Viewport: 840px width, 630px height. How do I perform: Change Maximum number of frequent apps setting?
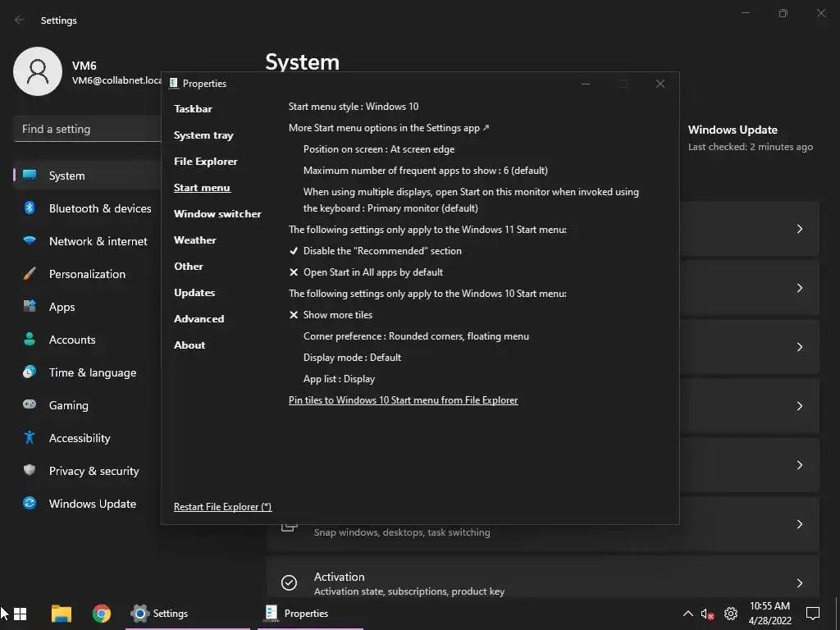426,171
